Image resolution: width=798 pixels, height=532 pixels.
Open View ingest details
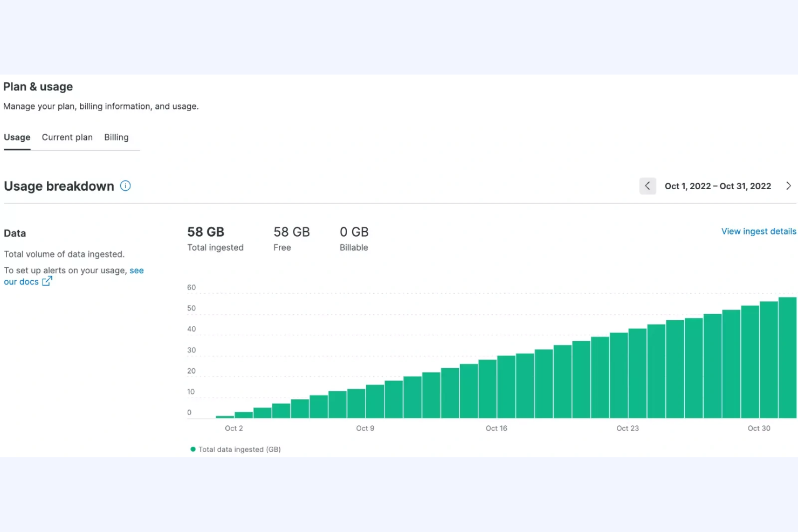[759, 231]
